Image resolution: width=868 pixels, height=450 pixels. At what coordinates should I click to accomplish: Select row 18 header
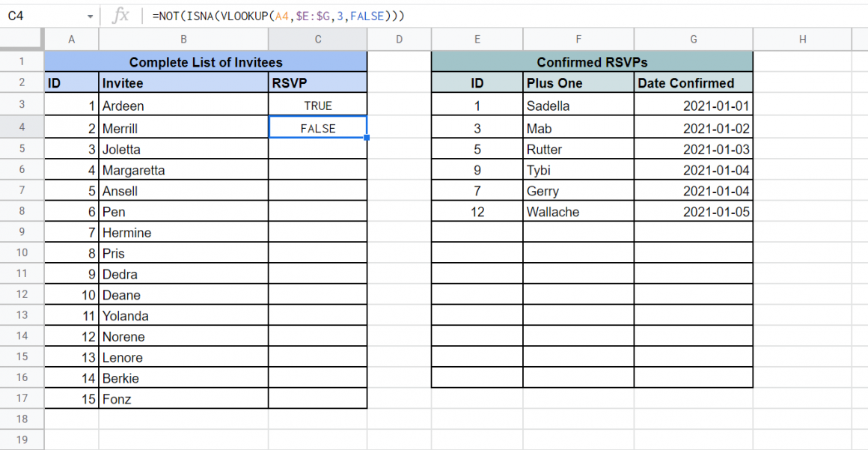[22, 419]
